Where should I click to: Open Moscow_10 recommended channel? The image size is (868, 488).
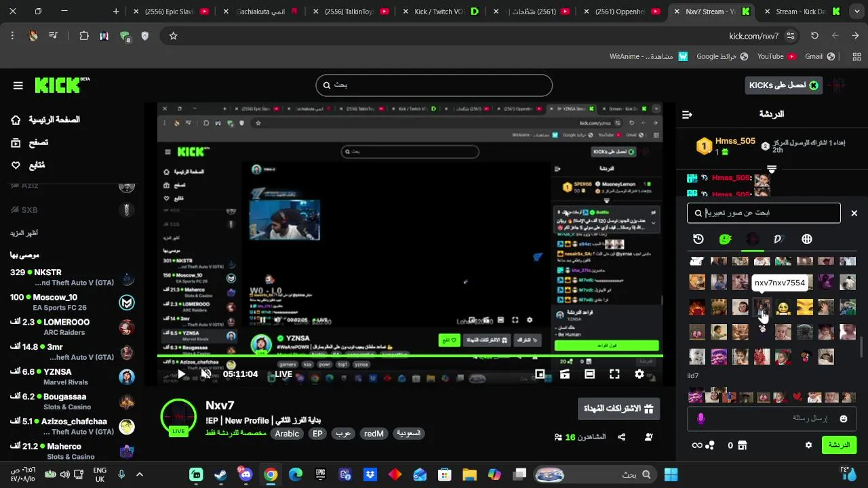[72, 302]
